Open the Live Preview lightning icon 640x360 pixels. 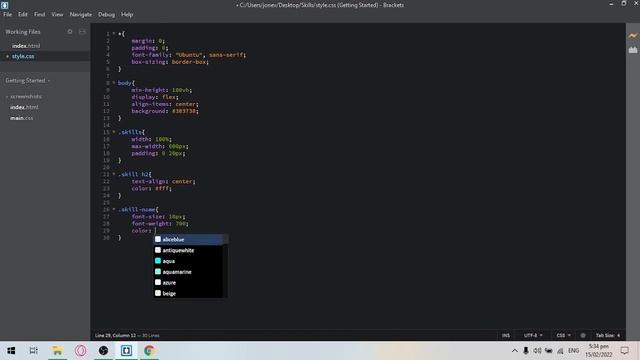point(633,36)
